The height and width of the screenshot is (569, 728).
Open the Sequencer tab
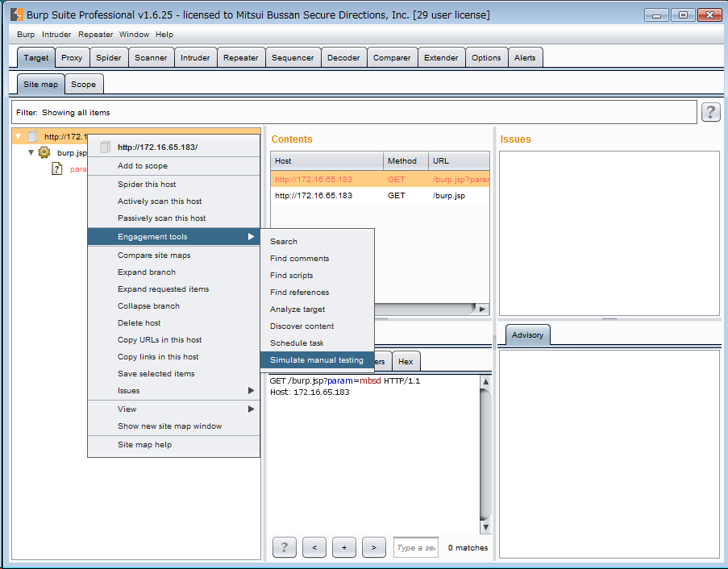tap(293, 57)
